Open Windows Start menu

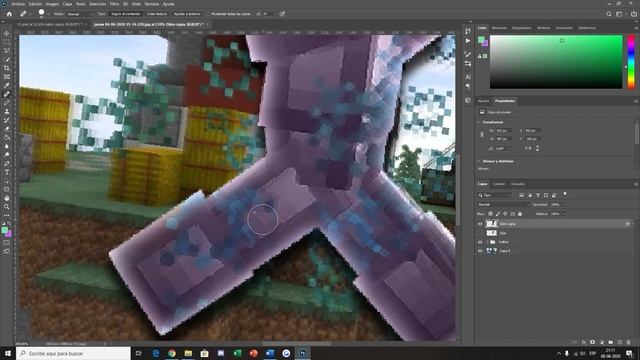tap(8, 353)
